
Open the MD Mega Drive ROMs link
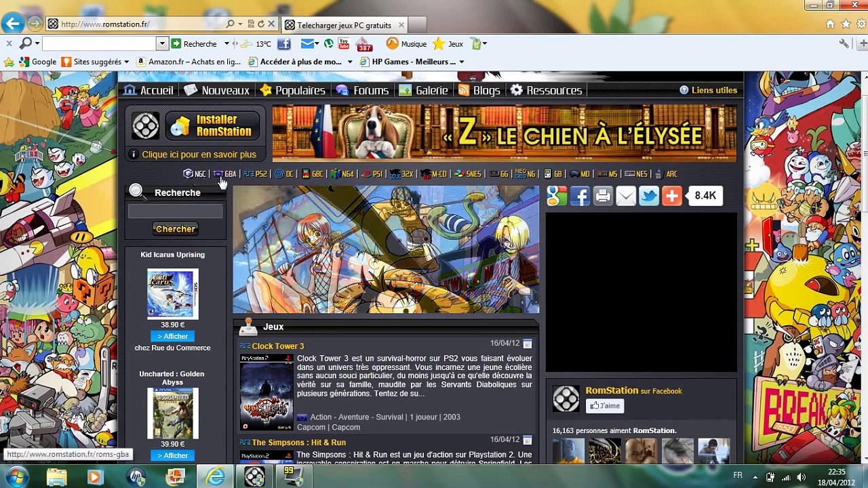[x=580, y=174]
